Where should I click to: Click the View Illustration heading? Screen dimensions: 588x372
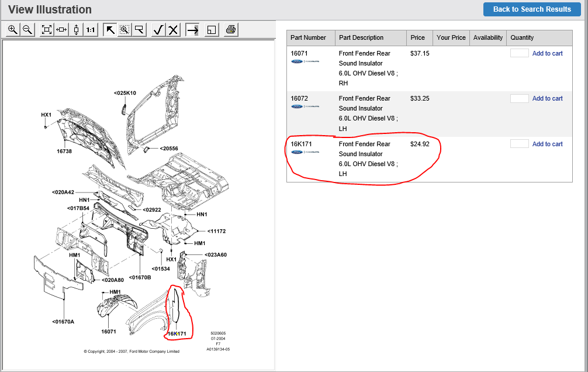[50, 9]
